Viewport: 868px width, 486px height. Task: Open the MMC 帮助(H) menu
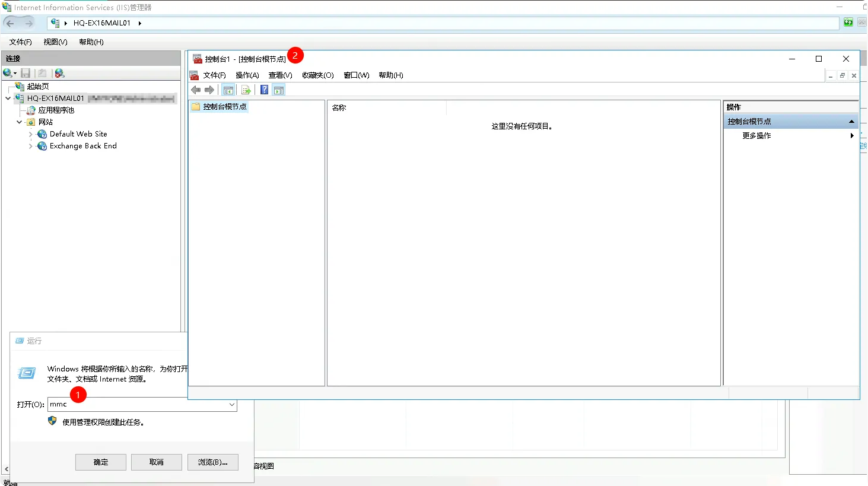tap(391, 75)
